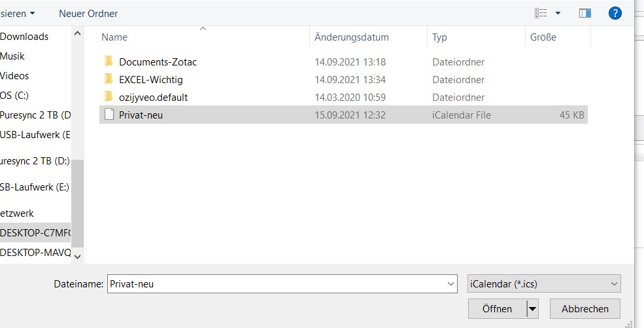Select OS (C:) drive in the sidebar
The image size is (644, 328).
point(14,96)
